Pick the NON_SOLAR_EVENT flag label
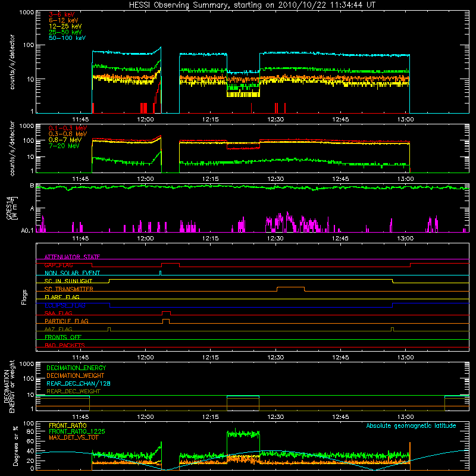 click(x=72, y=273)
